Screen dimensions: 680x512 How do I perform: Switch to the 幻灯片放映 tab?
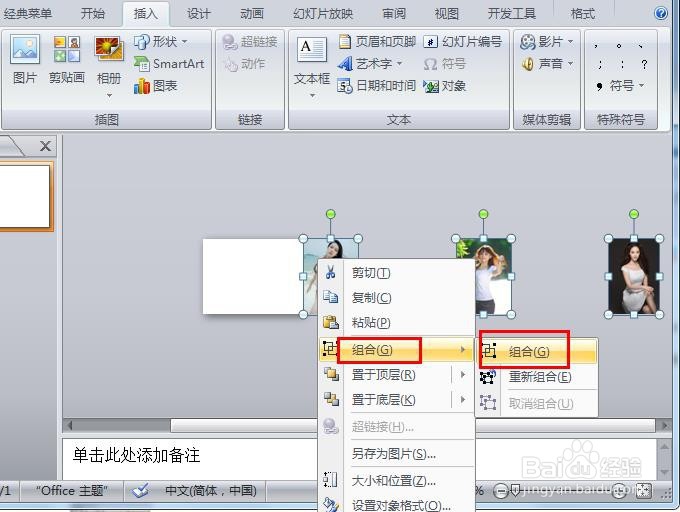pos(323,13)
